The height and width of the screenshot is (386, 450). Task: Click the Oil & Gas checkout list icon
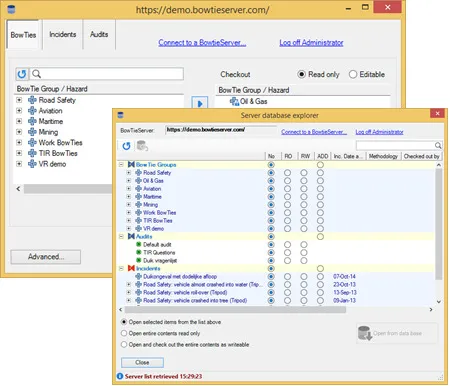234,101
